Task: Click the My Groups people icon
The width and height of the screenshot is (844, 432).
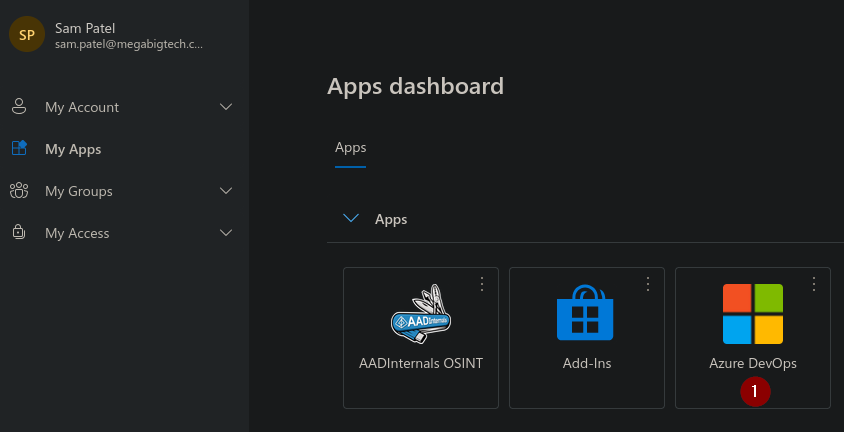Action: (x=18, y=191)
